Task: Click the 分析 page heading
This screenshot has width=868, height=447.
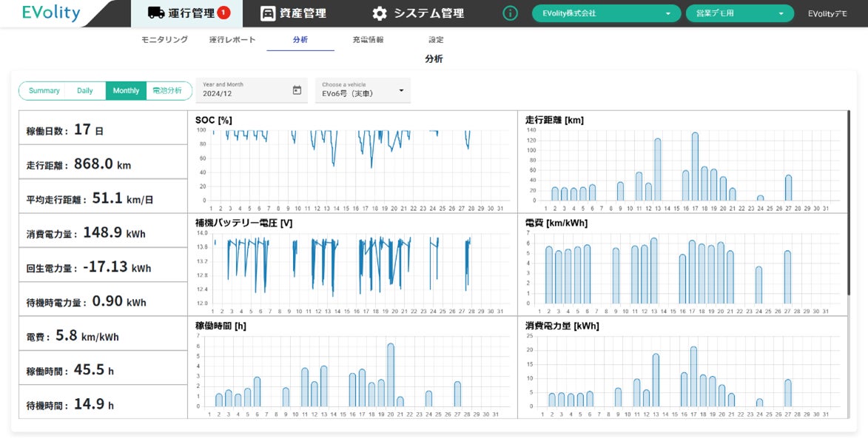Action: point(434,58)
